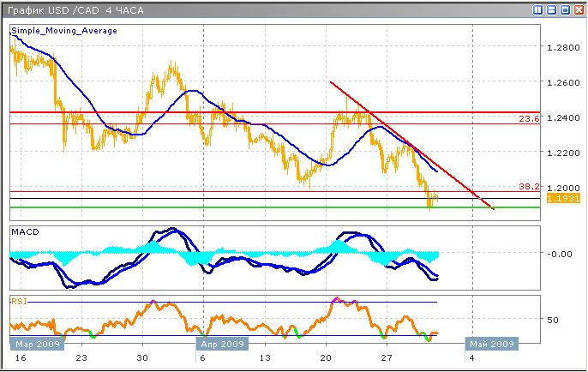Click the 1.2800 price axis label
Screen dimensions: 588x372
[562, 48]
